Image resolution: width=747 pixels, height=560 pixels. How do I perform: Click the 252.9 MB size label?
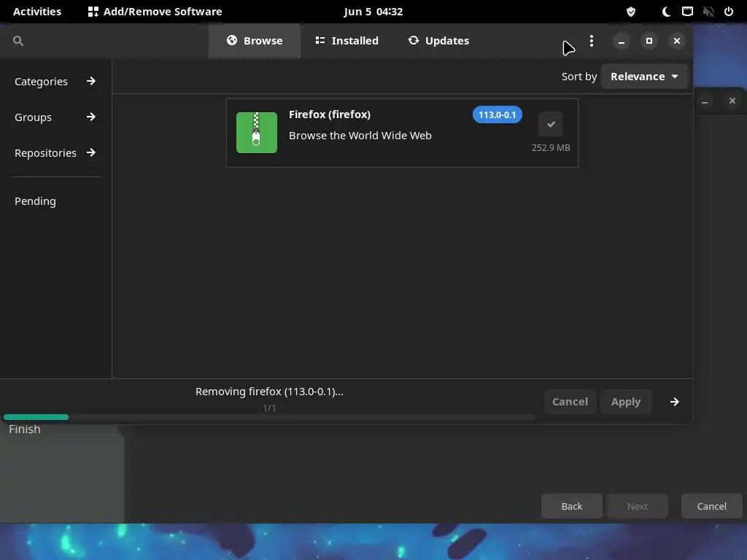pyautogui.click(x=551, y=147)
